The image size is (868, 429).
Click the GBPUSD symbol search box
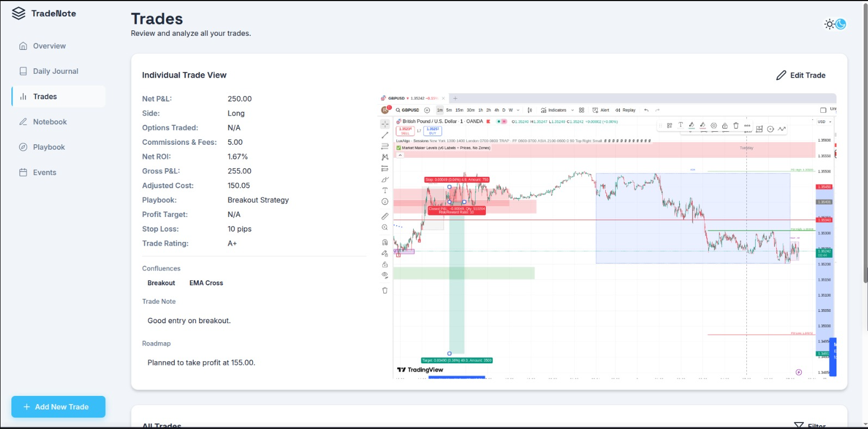click(408, 110)
